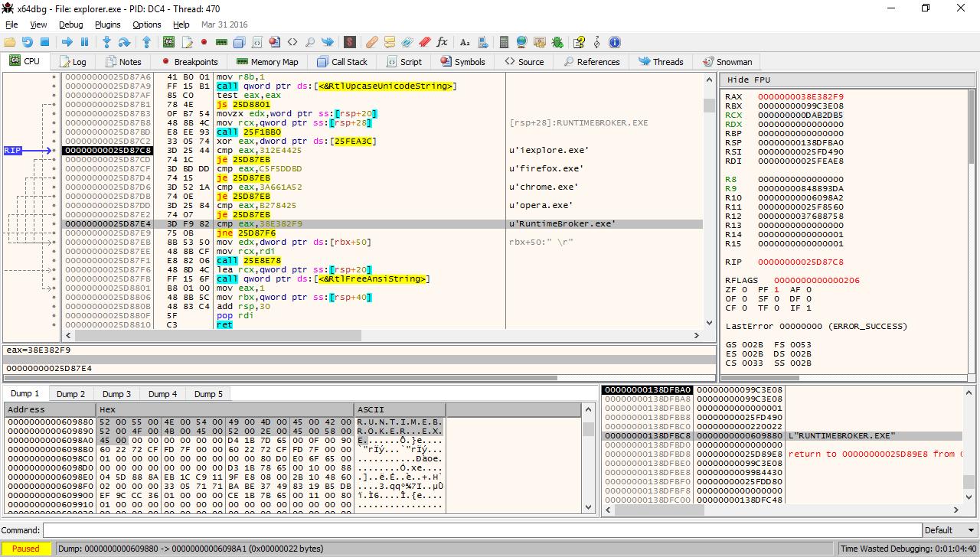
Task: Click the Restart debuggee toolbar icon
Action: point(28,42)
